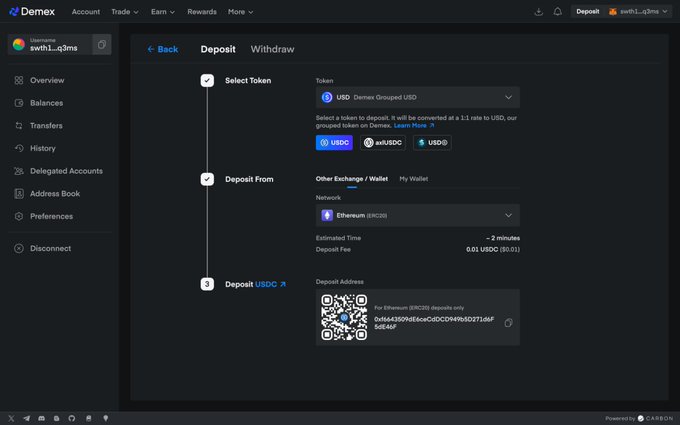Select the axlUSDC token option
Viewport: 680px width, 425px height.
(x=383, y=143)
